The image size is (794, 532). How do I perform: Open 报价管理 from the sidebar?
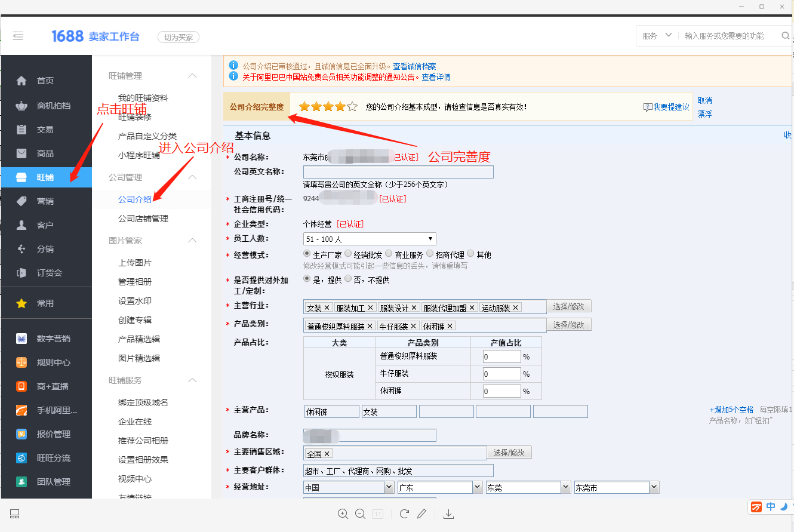[46, 433]
